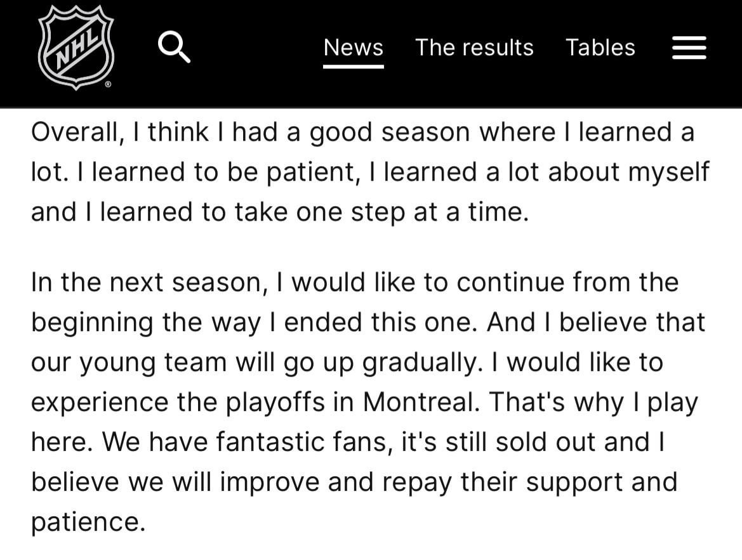Open The results section
The height and width of the screenshot is (560, 742).
[x=474, y=48]
